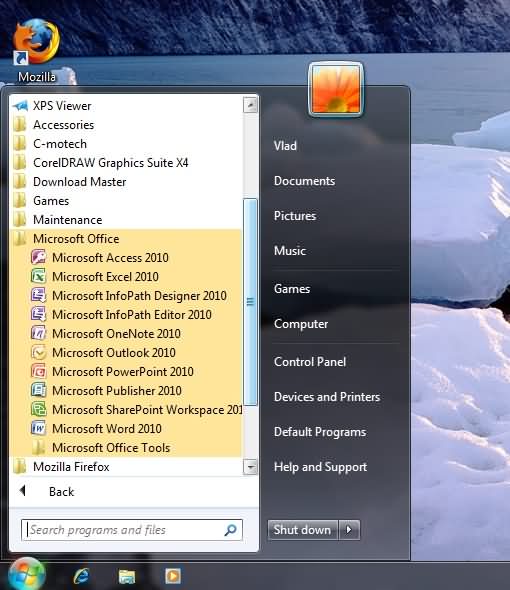Click the Download Master folder icon
This screenshot has height=590, width=510.
click(x=20, y=182)
